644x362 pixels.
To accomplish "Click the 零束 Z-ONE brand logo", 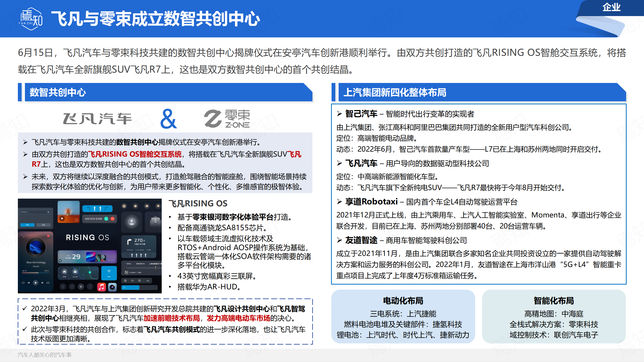I will pyautogui.click(x=227, y=119).
